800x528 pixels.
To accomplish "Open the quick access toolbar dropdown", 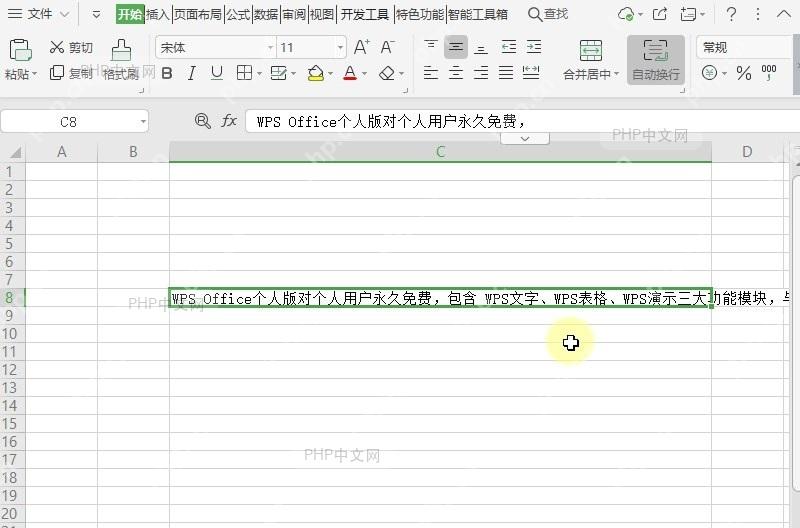I will tap(96, 14).
